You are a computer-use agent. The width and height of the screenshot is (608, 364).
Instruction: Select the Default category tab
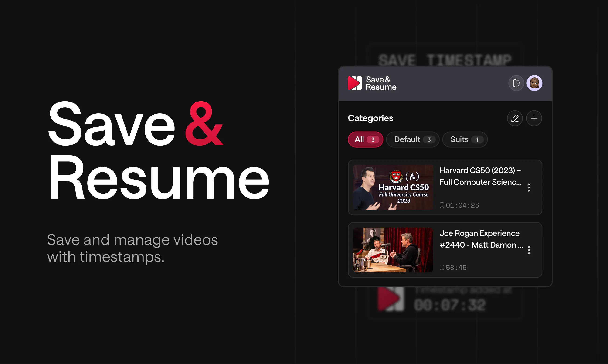pos(413,139)
